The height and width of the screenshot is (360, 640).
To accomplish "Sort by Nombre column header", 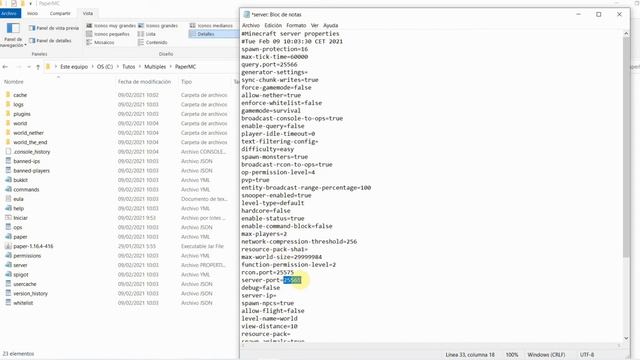I will coord(14,82).
